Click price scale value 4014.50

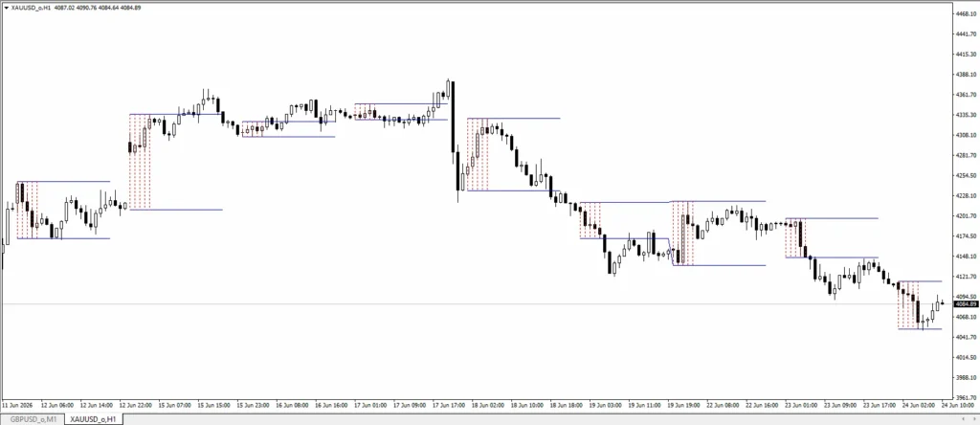[967, 357]
